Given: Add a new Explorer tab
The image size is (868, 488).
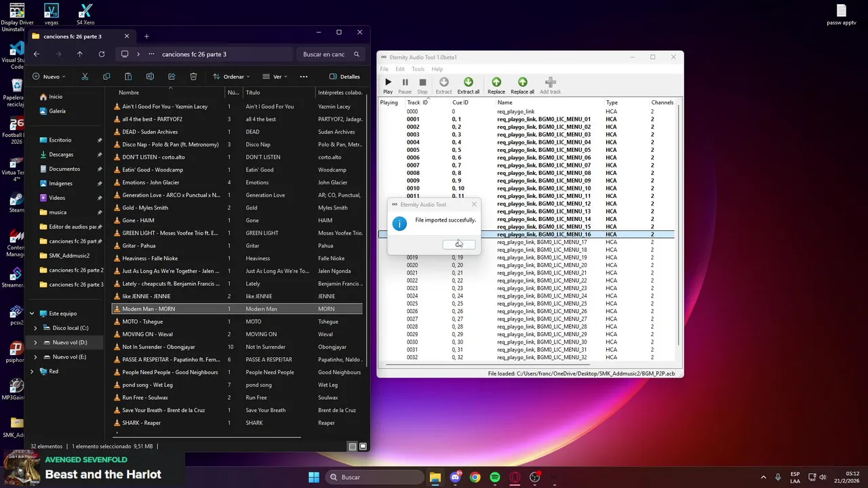Looking at the screenshot, I should (146, 37).
